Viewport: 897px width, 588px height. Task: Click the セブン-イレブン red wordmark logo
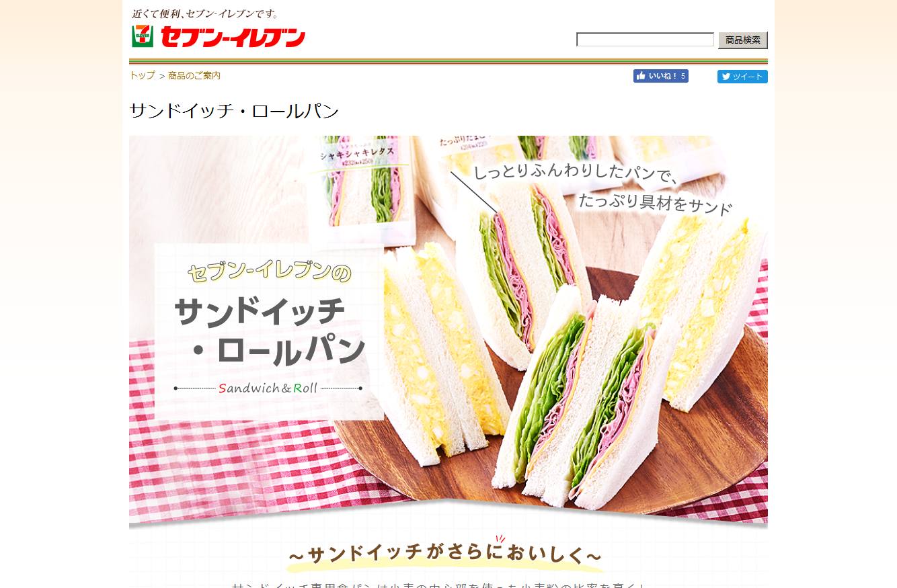click(233, 38)
